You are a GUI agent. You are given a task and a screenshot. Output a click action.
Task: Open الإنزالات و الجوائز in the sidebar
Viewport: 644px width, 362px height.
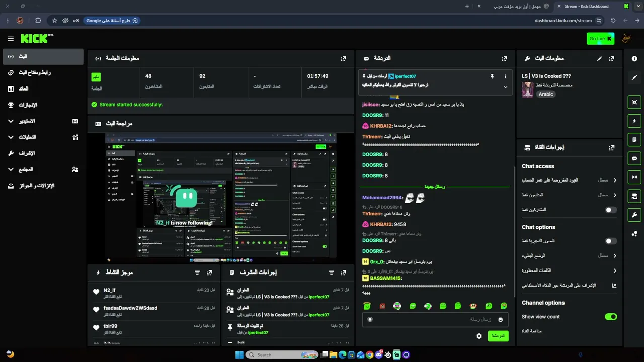[x=43, y=186]
